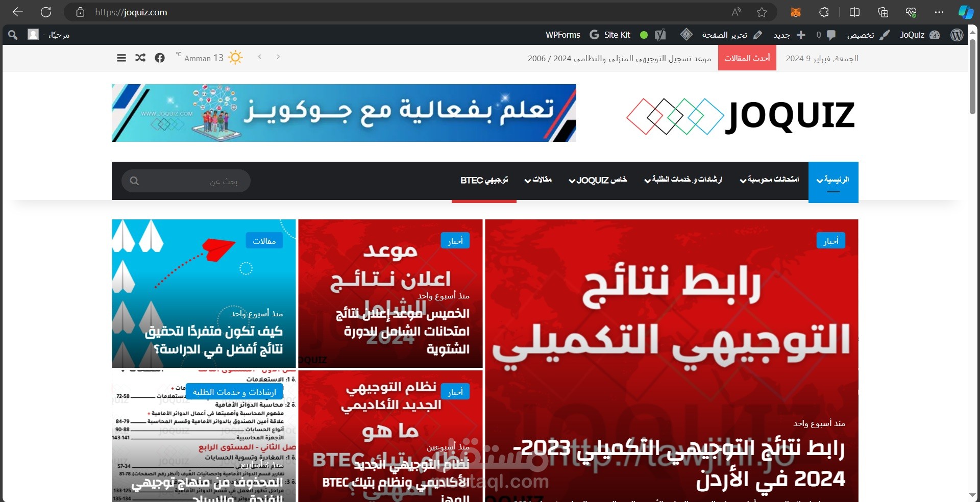
Task: Open the ticker headline موعد تسجيل التوجيهي
Action: click(x=619, y=59)
